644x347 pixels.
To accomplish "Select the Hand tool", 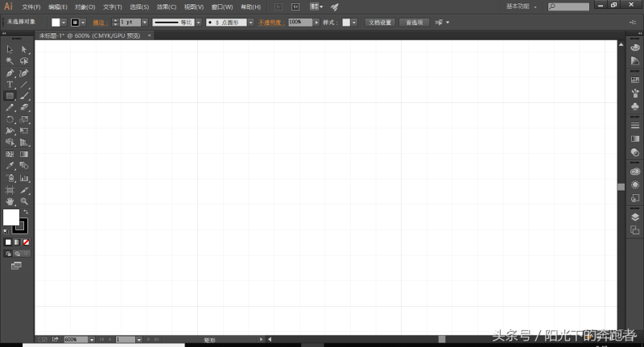I will (10, 201).
